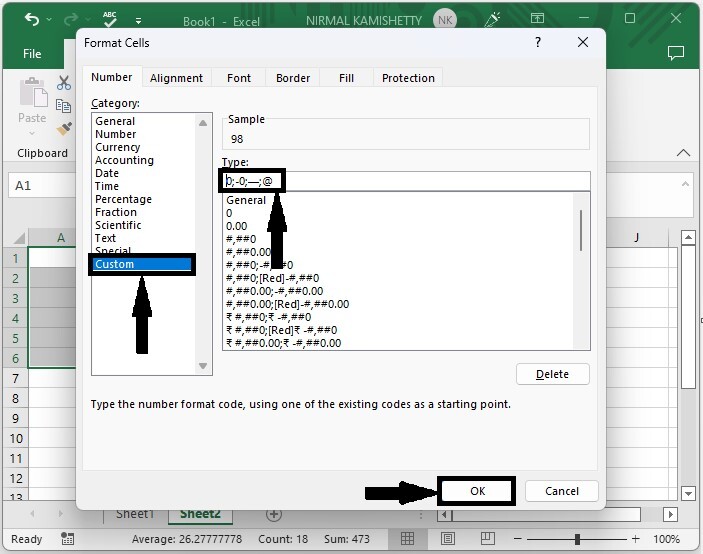703x554 pixels.
Task: Open Ribbon Display Options icon
Action: pyautogui.click(x=537, y=18)
